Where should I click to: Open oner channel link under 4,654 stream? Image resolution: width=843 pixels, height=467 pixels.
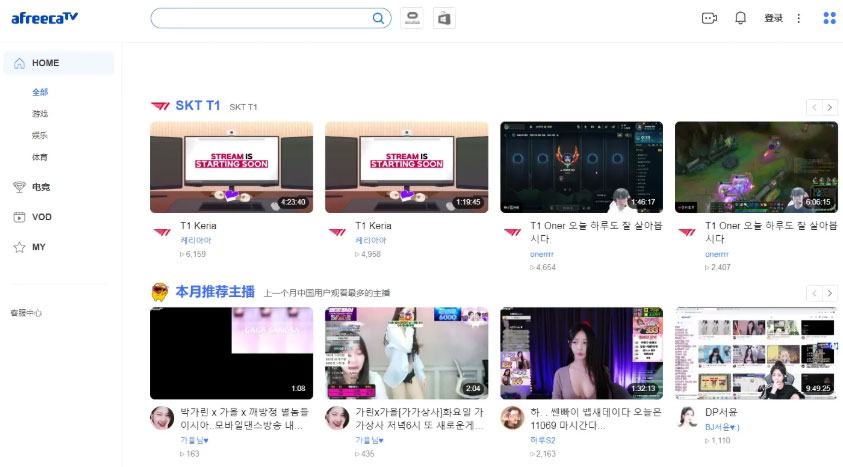(542, 254)
